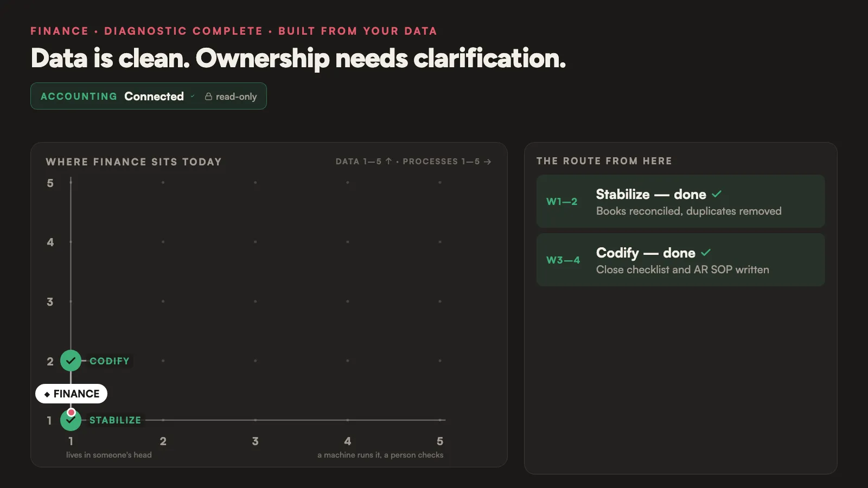Click the white FINANCE label pill
Viewport: 868px width, 488px height.
[71, 394]
